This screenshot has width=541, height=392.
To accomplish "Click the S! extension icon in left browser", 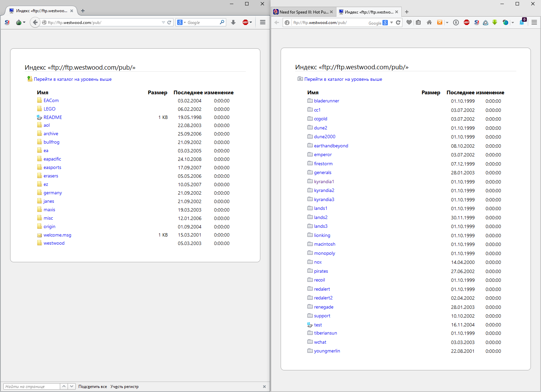I will coord(7,22).
